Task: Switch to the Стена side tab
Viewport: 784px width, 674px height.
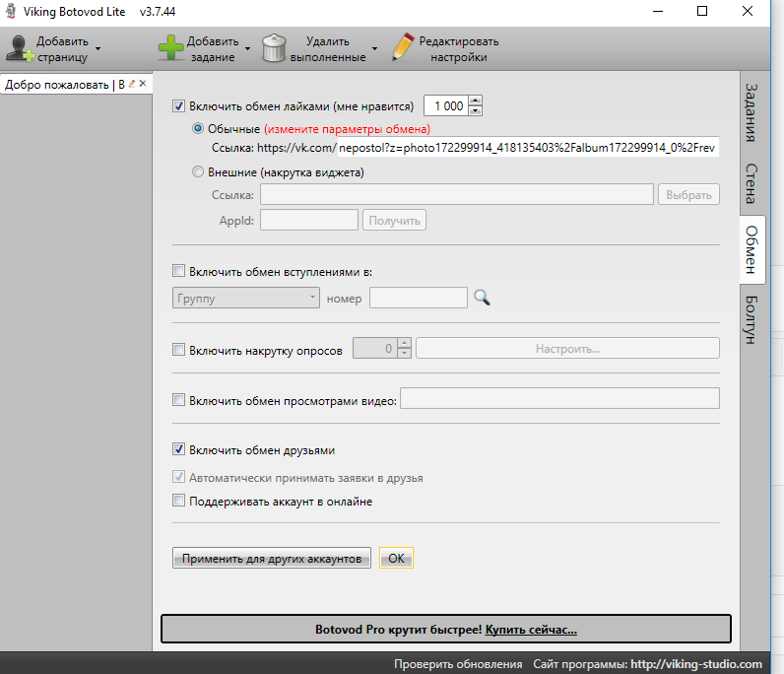Action: click(x=751, y=183)
